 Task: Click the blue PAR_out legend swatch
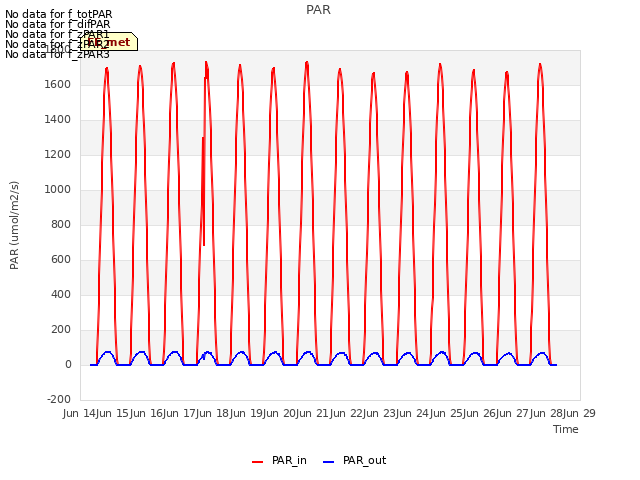[329, 462]
